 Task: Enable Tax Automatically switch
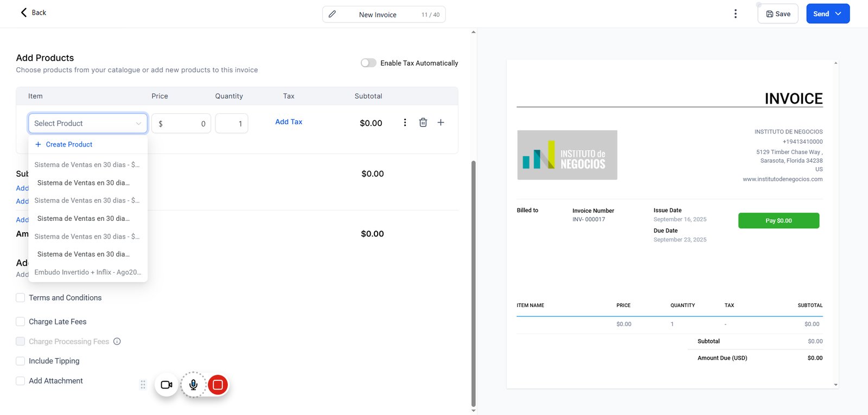click(x=368, y=63)
